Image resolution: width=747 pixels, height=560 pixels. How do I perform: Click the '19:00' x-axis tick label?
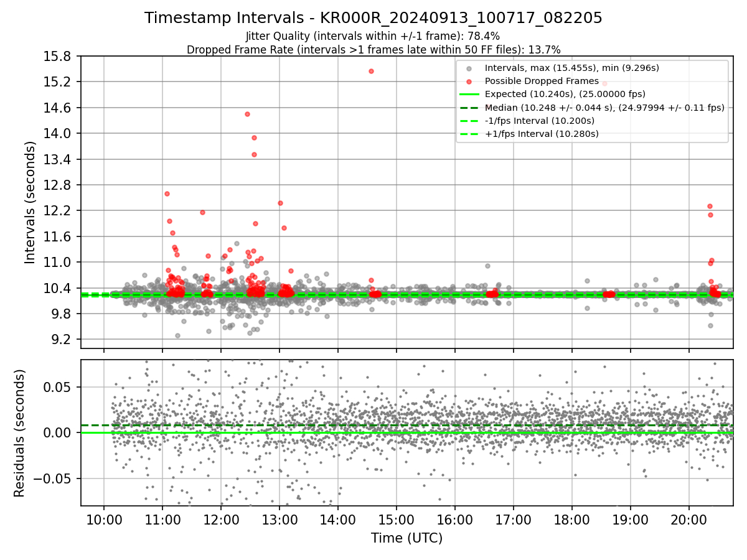[630, 520]
